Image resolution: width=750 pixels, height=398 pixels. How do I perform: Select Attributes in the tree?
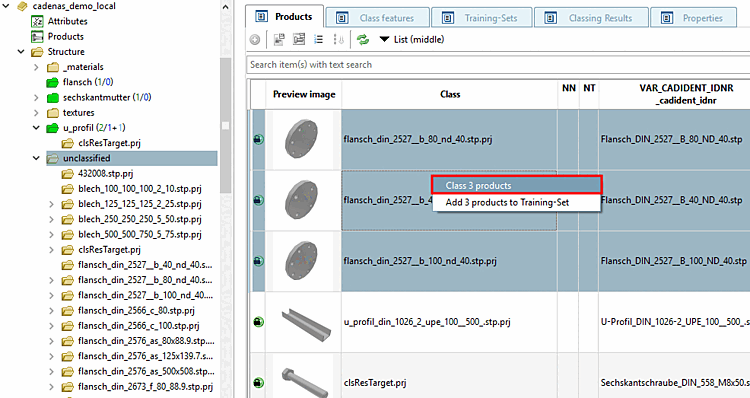pyautogui.click(x=67, y=21)
